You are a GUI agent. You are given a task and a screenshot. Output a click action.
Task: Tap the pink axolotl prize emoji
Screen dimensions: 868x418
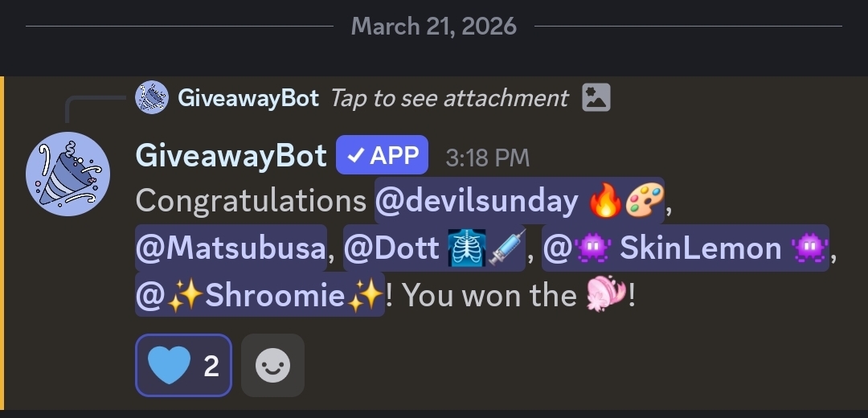point(604,297)
